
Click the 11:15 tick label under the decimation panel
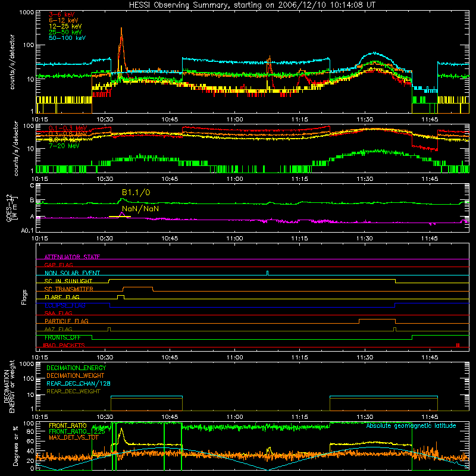[300, 417]
